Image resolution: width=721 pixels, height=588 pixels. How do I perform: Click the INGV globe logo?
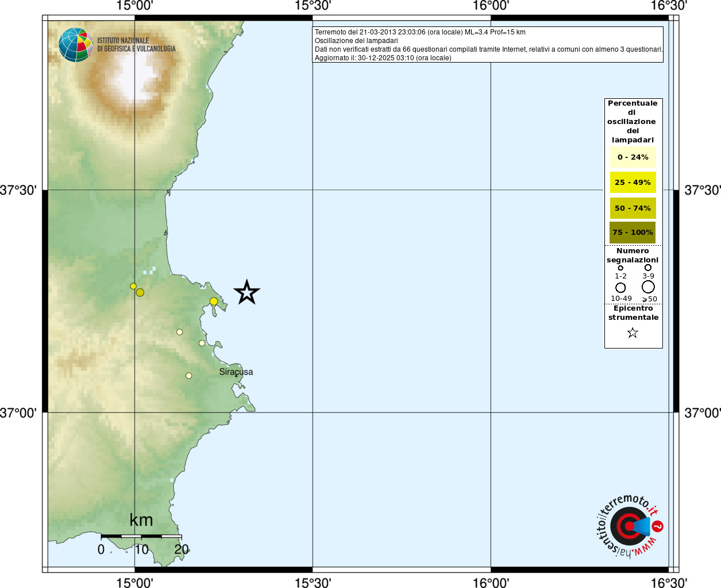(x=75, y=45)
